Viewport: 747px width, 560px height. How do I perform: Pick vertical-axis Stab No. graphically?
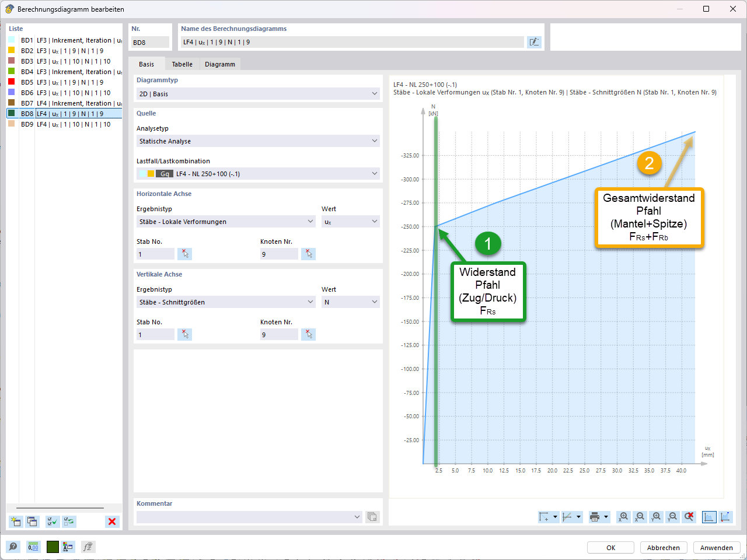185,334
